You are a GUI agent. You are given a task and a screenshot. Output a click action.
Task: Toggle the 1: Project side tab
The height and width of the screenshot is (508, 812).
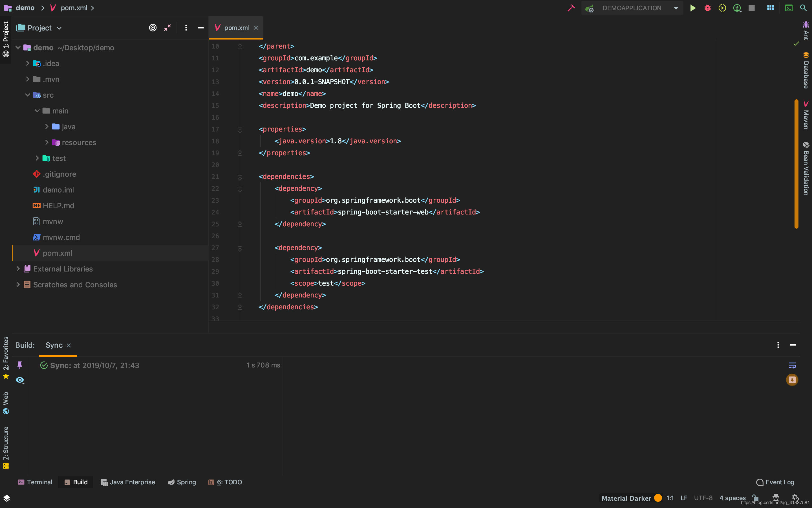click(6, 39)
